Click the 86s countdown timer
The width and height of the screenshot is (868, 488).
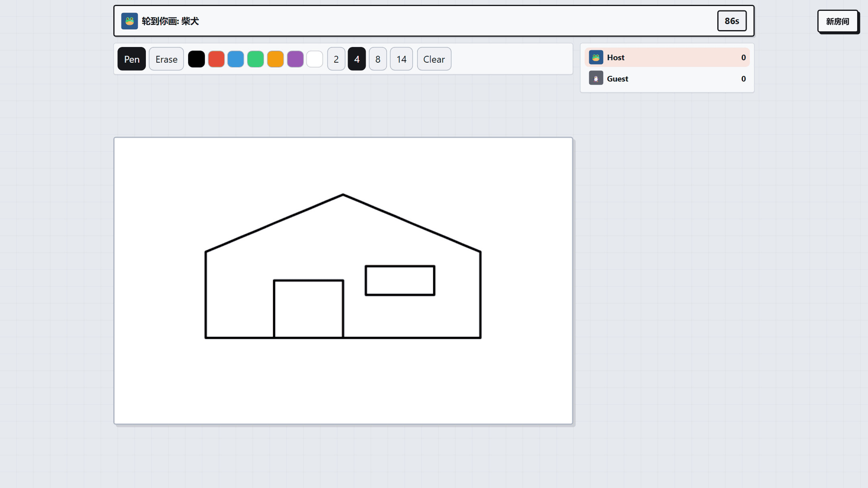[732, 21]
